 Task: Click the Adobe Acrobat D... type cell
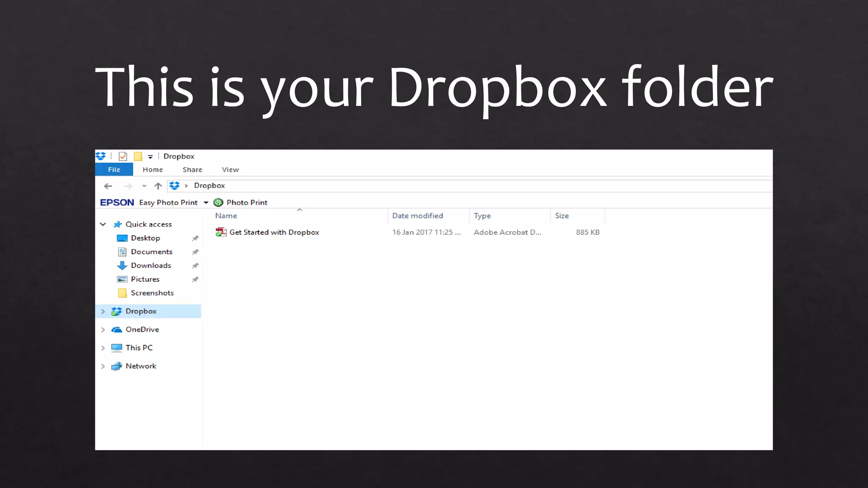tap(507, 232)
